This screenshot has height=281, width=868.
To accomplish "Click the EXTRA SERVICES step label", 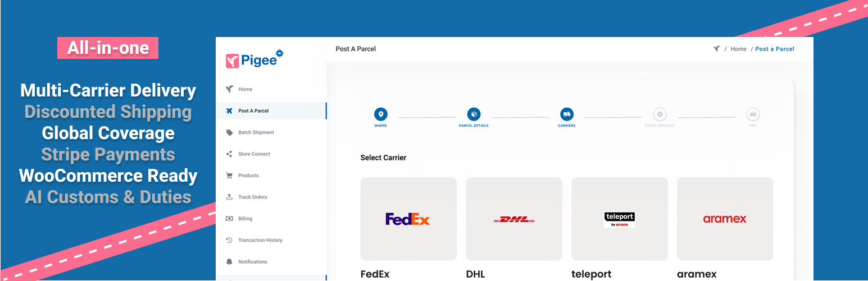I will [660, 126].
